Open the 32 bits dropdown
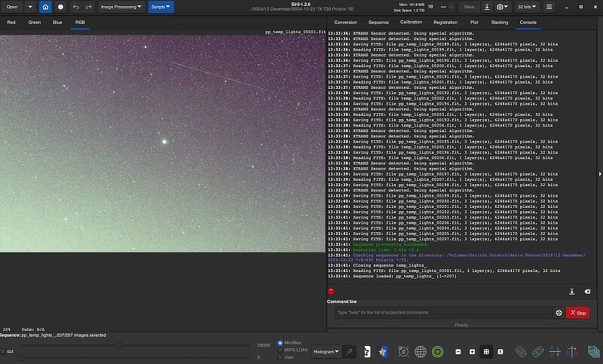Image resolution: width=603 pixels, height=364 pixels. tap(526, 7)
